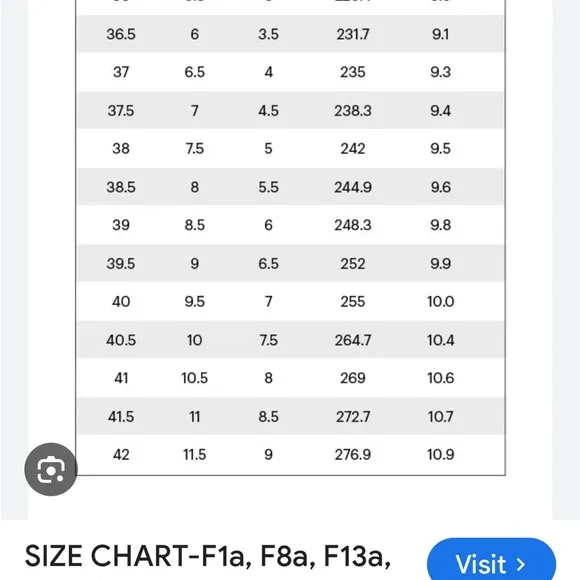Select size 42 in the last row
580x580 pixels.
[x=121, y=455]
